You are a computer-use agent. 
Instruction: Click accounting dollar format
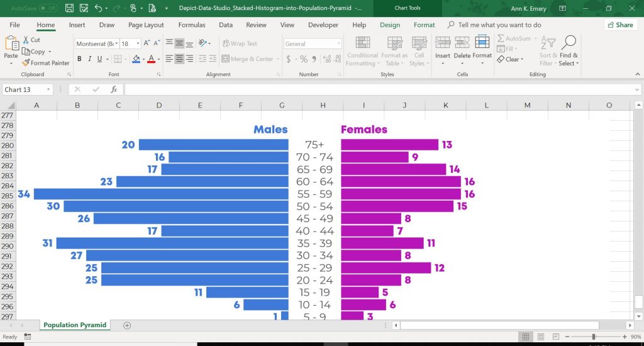(288, 59)
